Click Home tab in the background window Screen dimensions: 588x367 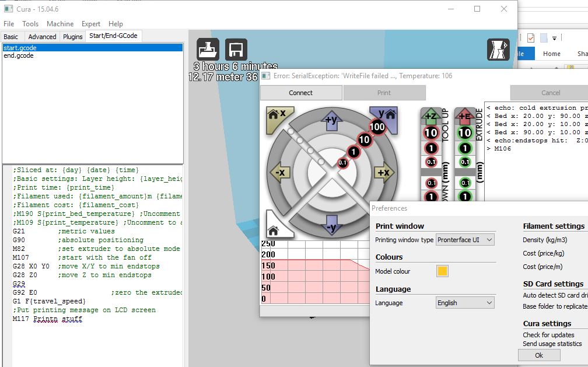coord(552,54)
